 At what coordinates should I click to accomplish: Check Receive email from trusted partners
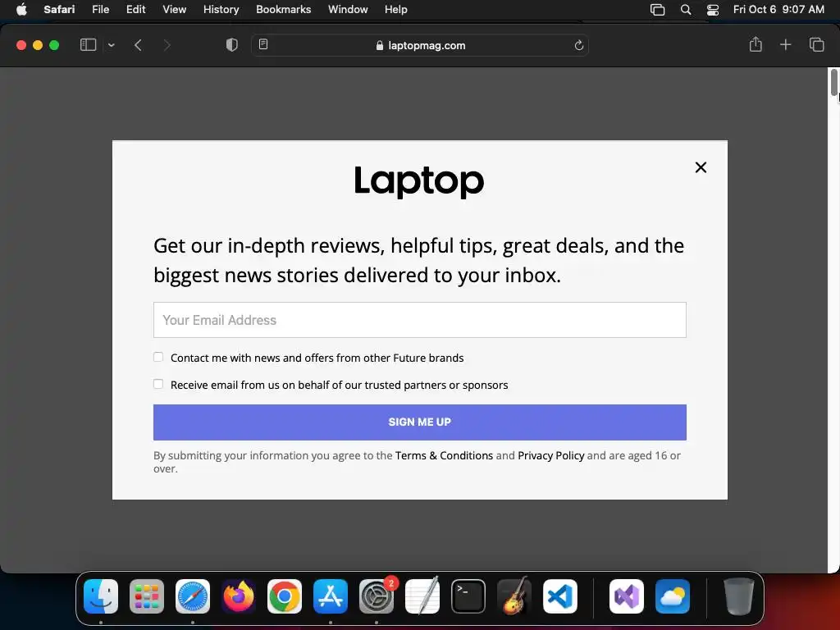pos(158,384)
